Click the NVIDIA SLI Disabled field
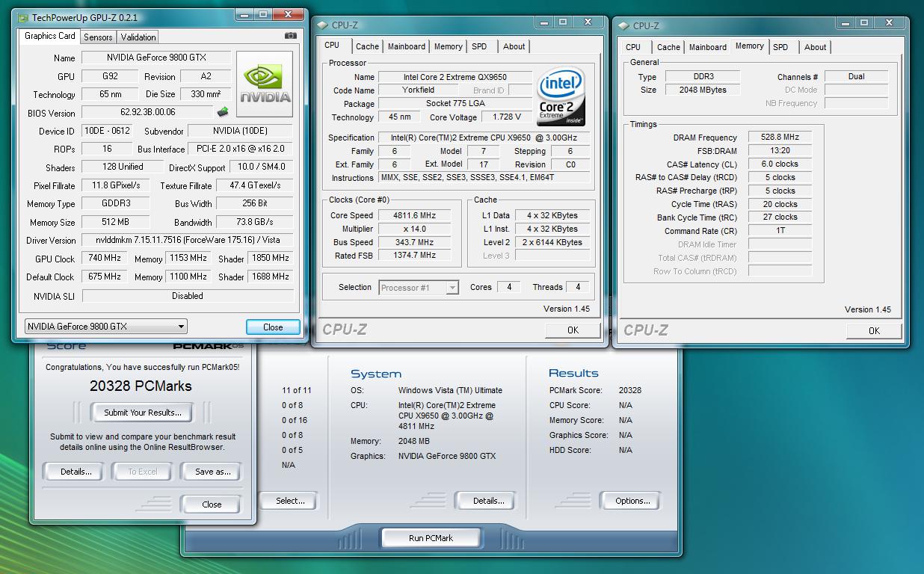 pos(188,296)
